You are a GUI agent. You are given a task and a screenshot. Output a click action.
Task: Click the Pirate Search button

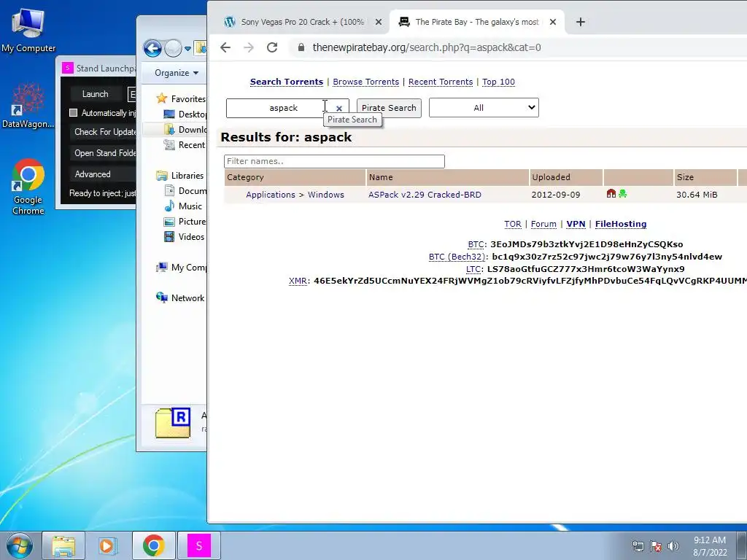click(389, 108)
